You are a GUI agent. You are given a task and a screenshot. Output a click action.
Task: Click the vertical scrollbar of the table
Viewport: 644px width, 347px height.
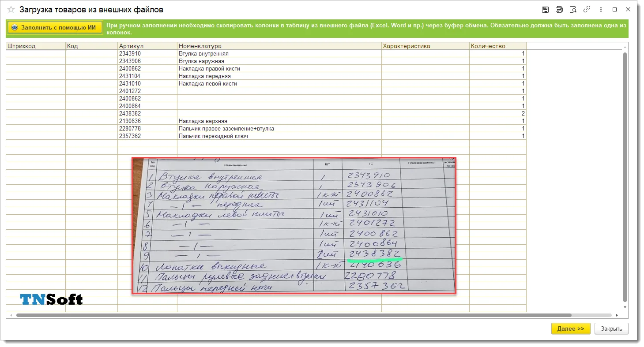point(625,176)
